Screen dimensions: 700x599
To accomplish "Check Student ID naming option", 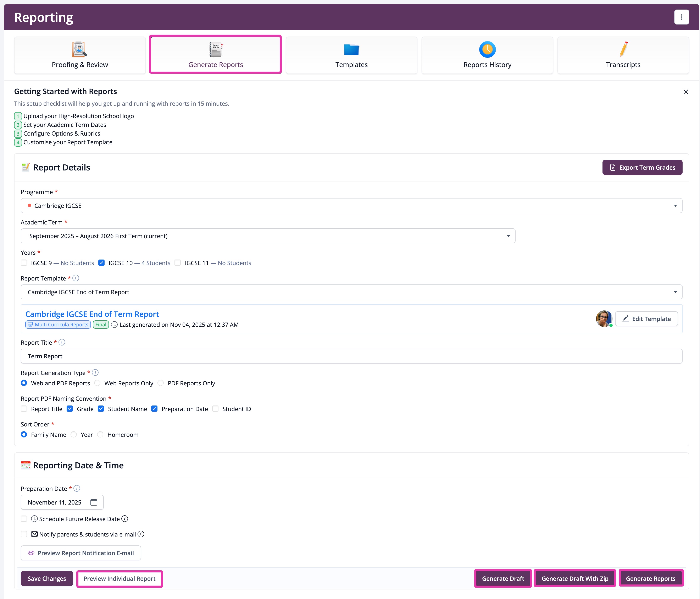I will (x=215, y=409).
